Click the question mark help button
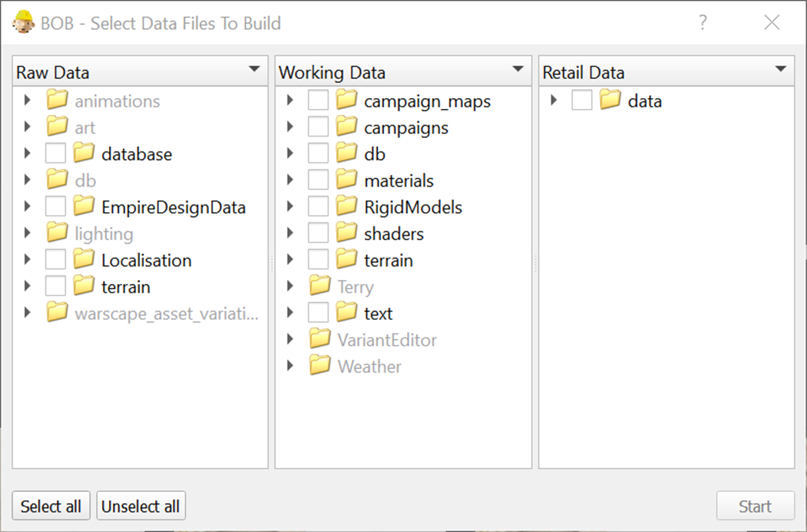Viewport: 807px width, 532px height. coord(703,22)
